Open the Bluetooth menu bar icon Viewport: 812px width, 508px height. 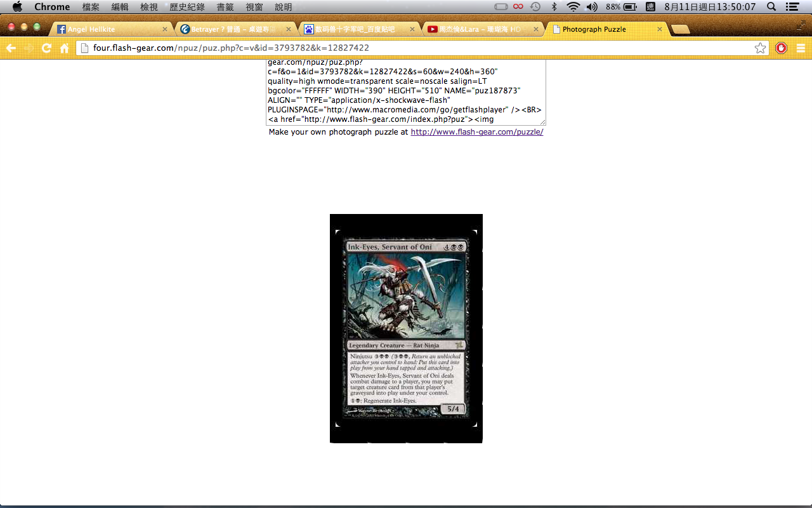554,7
